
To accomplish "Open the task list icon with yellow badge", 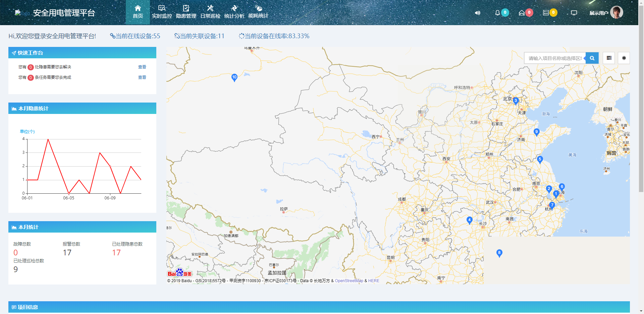I will point(546,13).
